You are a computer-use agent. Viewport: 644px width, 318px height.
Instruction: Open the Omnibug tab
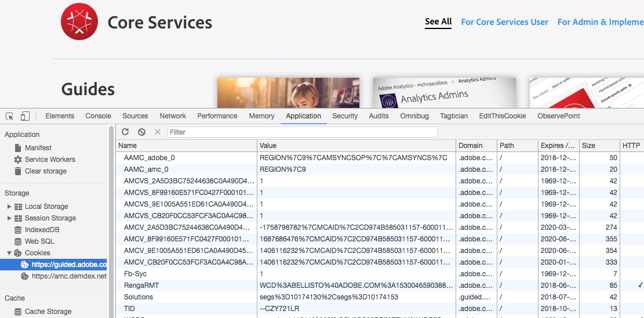[x=414, y=116]
